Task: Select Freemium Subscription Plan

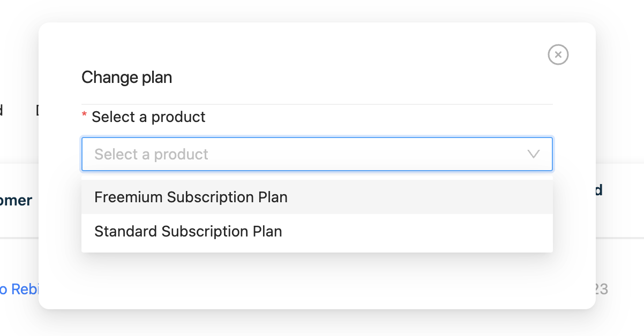Action: coord(191,197)
